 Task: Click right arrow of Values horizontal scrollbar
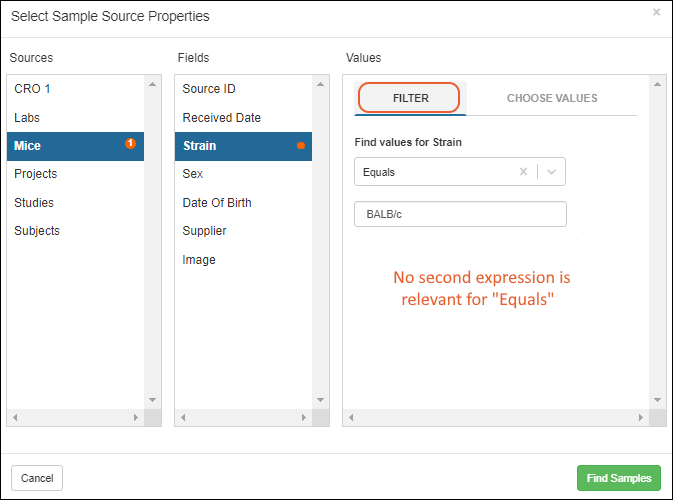(640, 417)
